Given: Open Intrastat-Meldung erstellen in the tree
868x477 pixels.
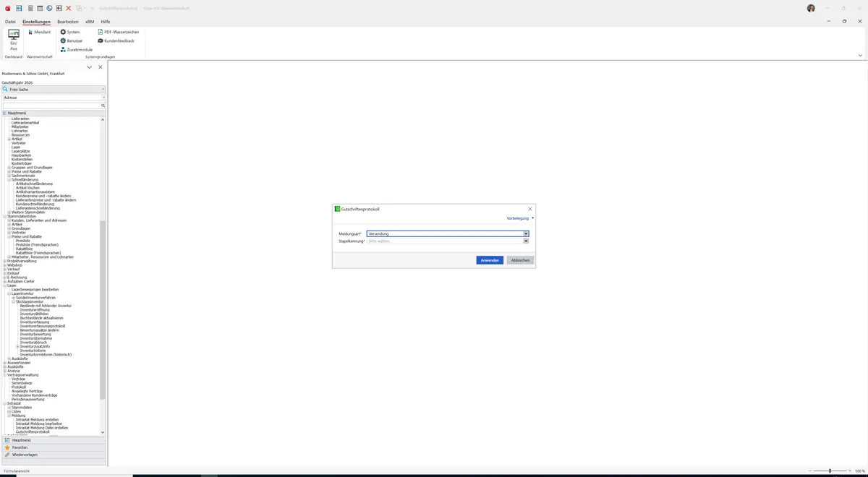Looking at the screenshot, I should point(37,419).
